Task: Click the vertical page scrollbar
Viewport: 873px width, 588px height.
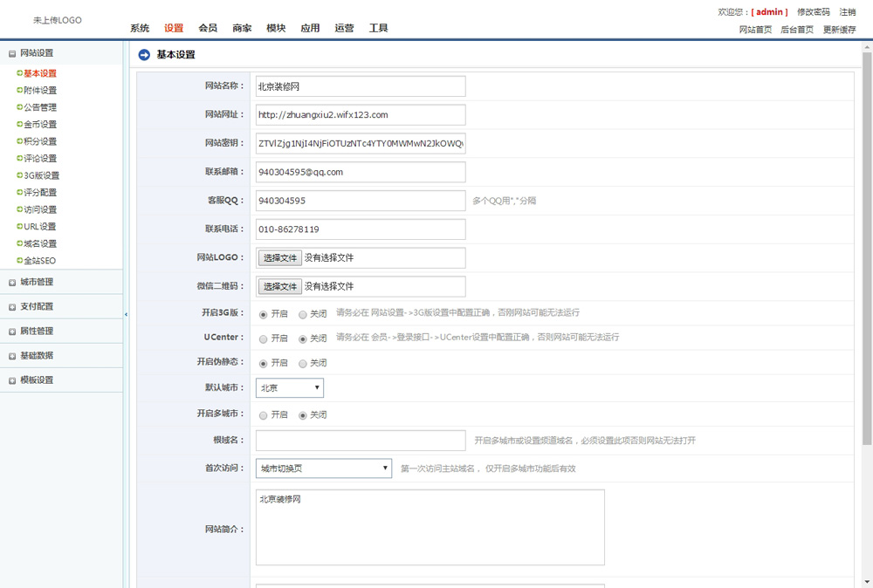Action: click(866, 262)
